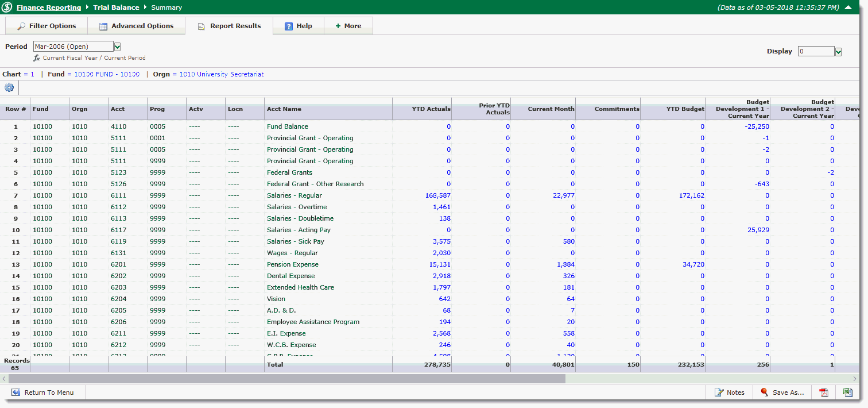
Task: Click the dollar sign Finance icon
Action: [7, 7]
